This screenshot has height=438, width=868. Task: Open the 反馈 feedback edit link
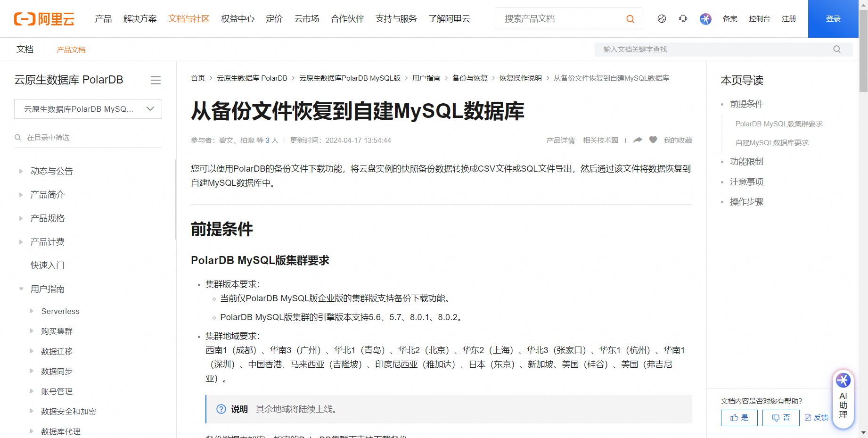pos(816,418)
